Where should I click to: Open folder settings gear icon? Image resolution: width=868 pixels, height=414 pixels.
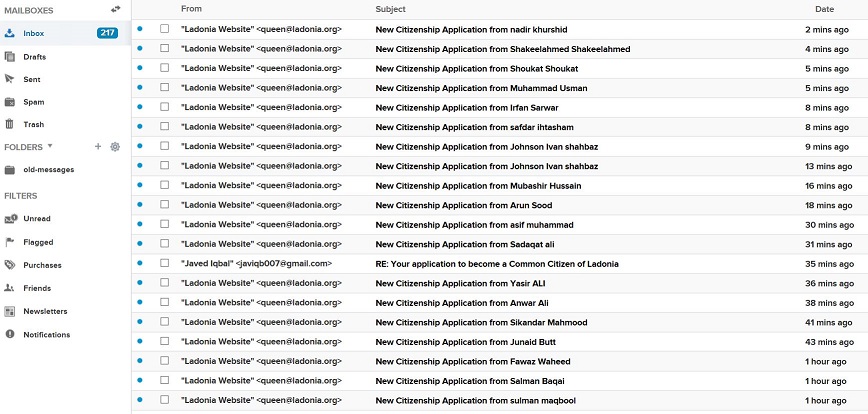tap(115, 147)
